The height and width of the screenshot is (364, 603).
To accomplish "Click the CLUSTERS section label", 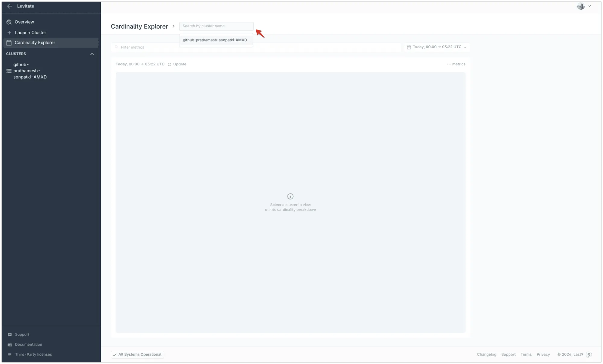I will click(16, 54).
